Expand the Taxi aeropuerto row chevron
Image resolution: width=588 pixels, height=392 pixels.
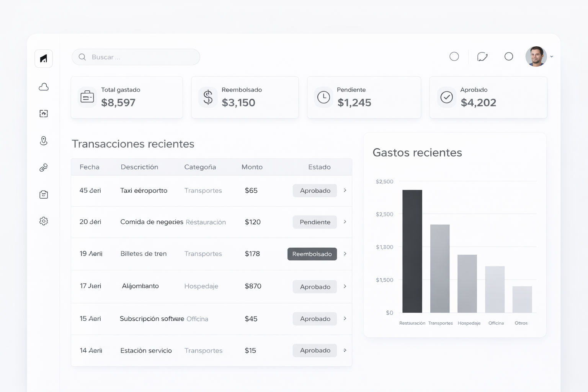point(345,190)
